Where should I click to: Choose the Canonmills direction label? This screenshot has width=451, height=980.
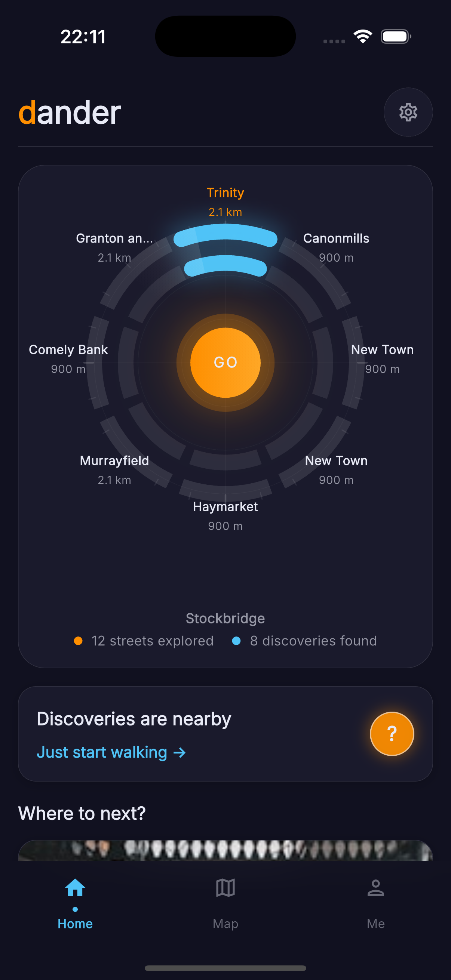tap(336, 238)
